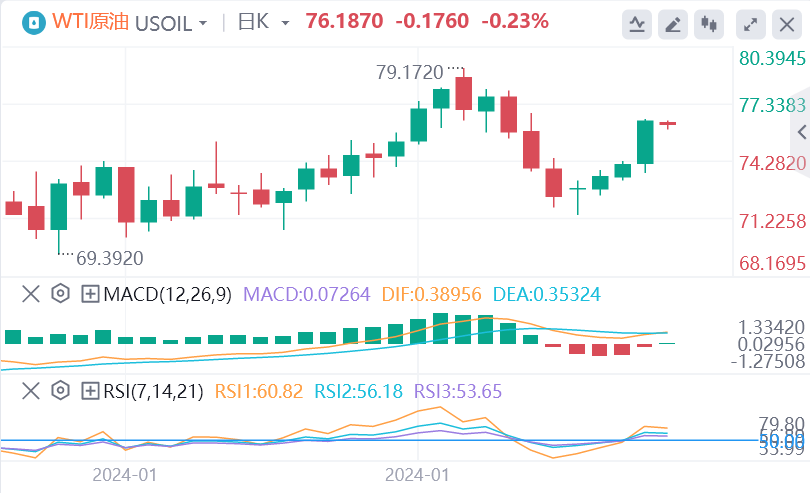Image resolution: width=810 pixels, height=493 pixels.
Task: Switch chart type with the candlestick icon
Action: tap(709, 24)
